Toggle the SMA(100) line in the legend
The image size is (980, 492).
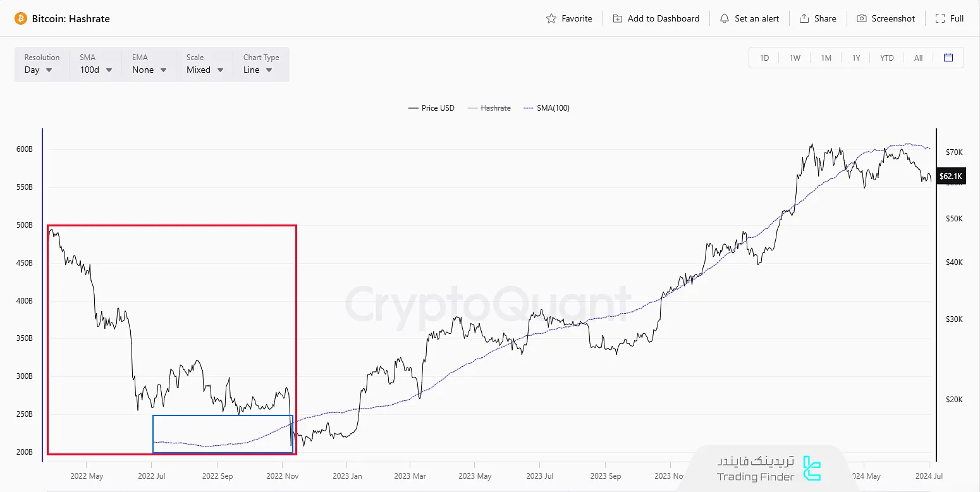click(553, 108)
